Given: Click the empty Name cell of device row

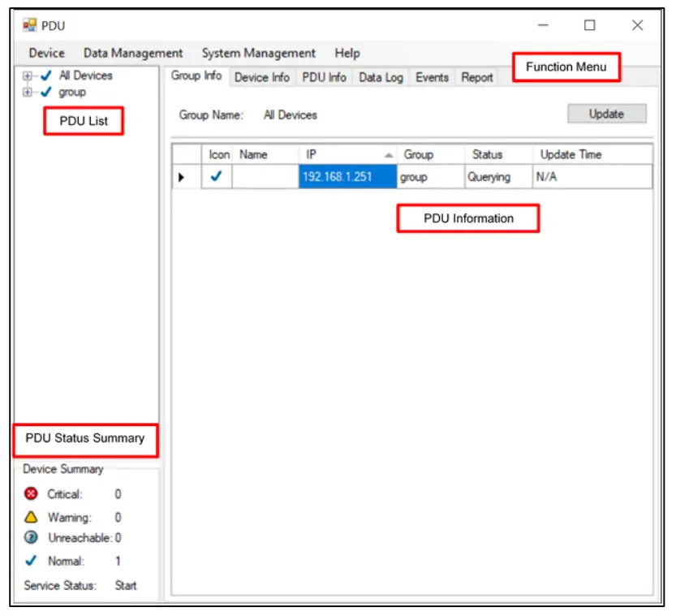Looking at the screenshot, I should pos(265,177).
